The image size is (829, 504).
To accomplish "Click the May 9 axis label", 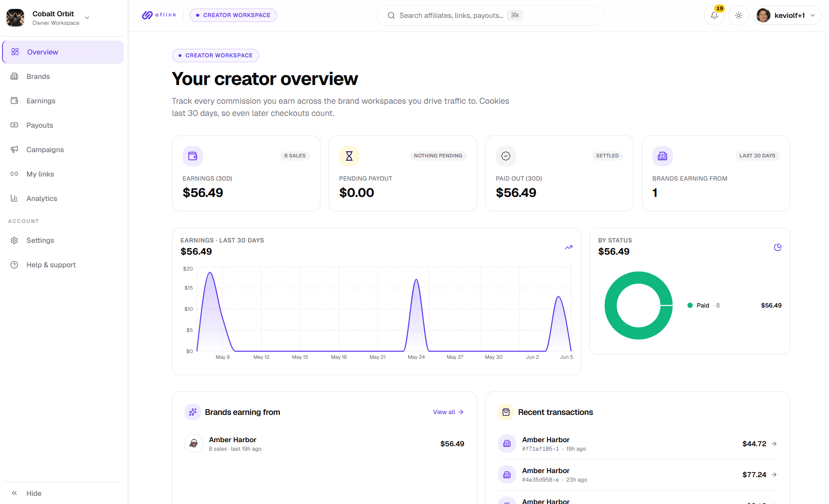I will pos(223,357).
